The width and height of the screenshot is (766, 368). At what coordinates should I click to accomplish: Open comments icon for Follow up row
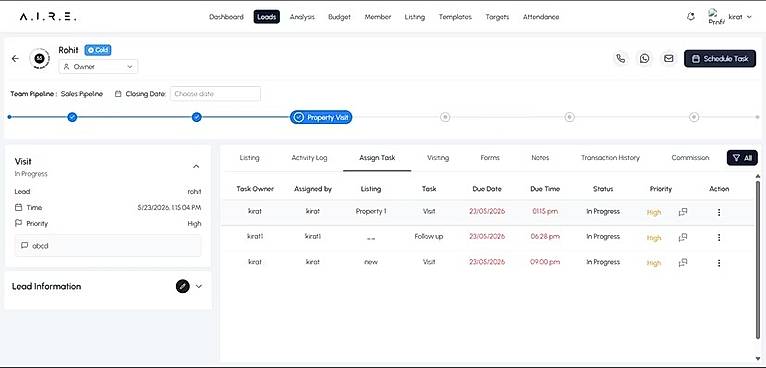683,238
